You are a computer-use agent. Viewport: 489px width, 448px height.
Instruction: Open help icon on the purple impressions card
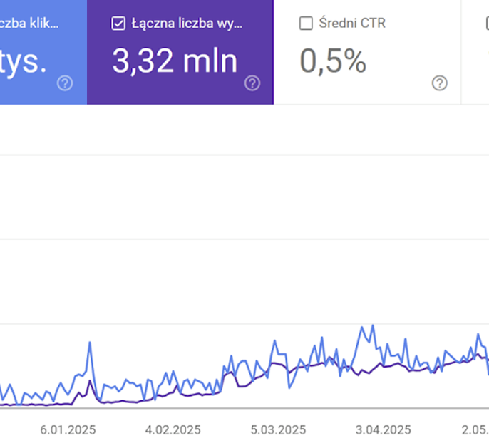(252, 83)
